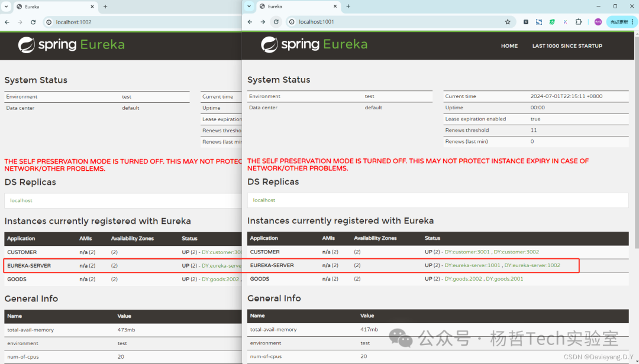Click the green leaf extension icon
639x364 pixels.
tap(552, 21)
